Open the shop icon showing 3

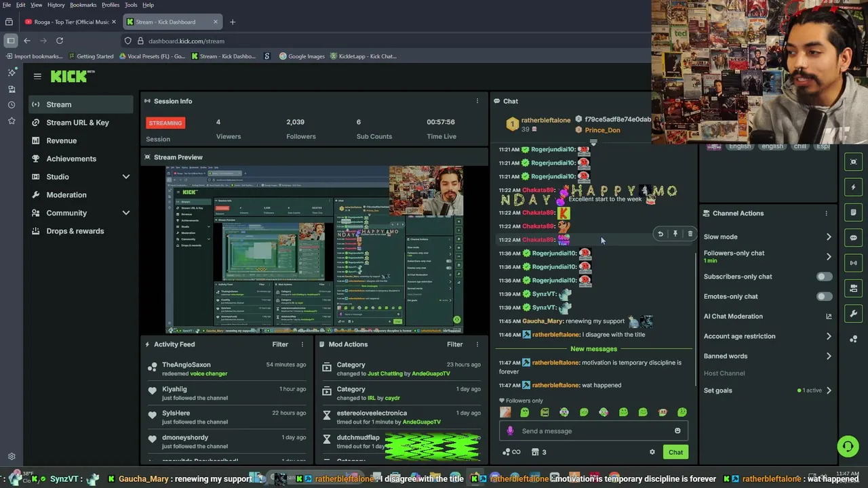[538, 452]
